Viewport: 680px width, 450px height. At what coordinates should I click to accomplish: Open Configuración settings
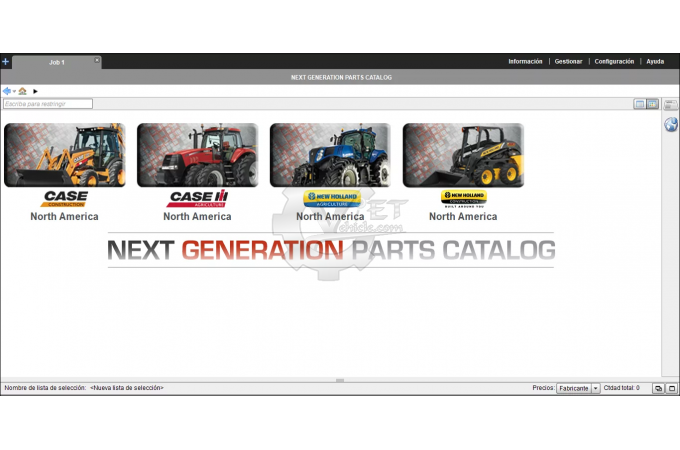[614, 62]
